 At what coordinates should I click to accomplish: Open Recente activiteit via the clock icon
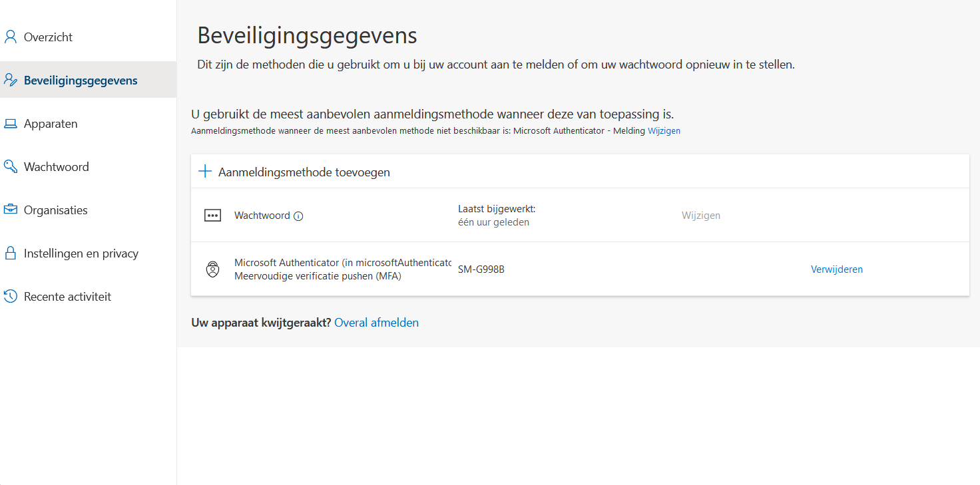(x=9, y=295)
